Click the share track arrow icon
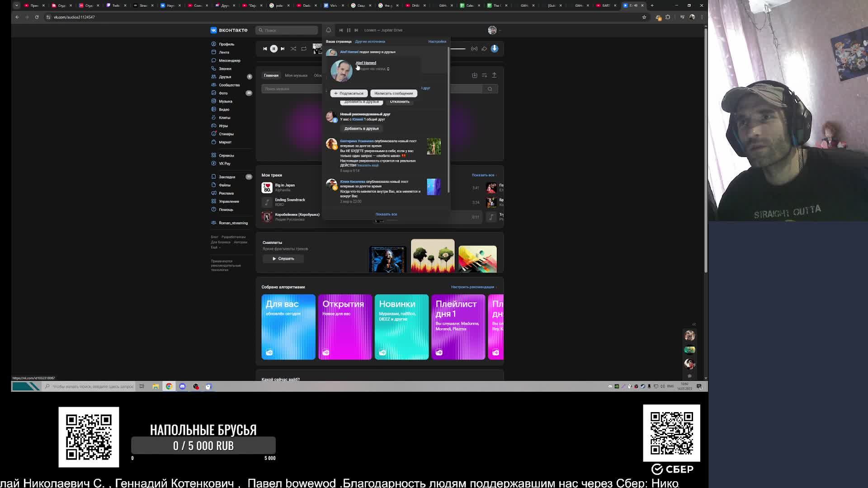 (484, 49)
